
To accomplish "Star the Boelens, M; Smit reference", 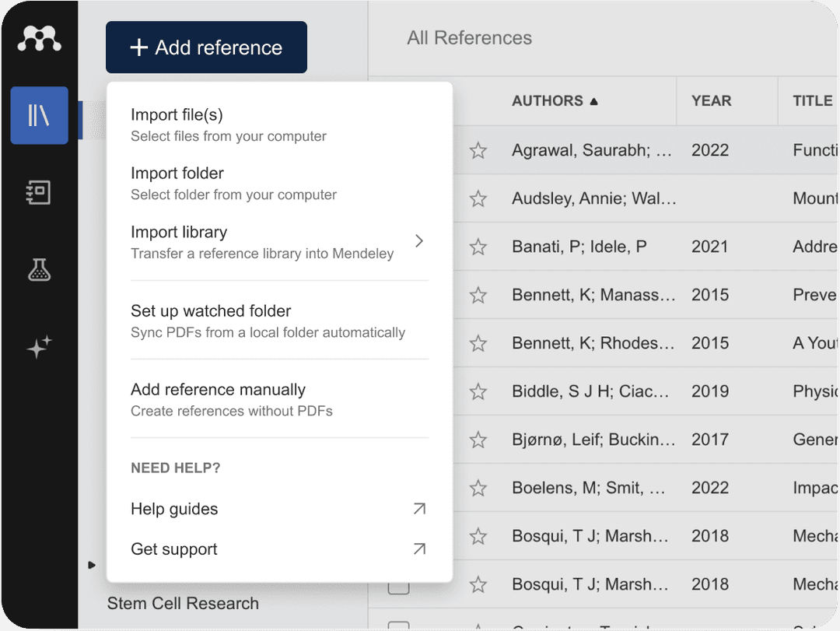I will click(478, 489).
